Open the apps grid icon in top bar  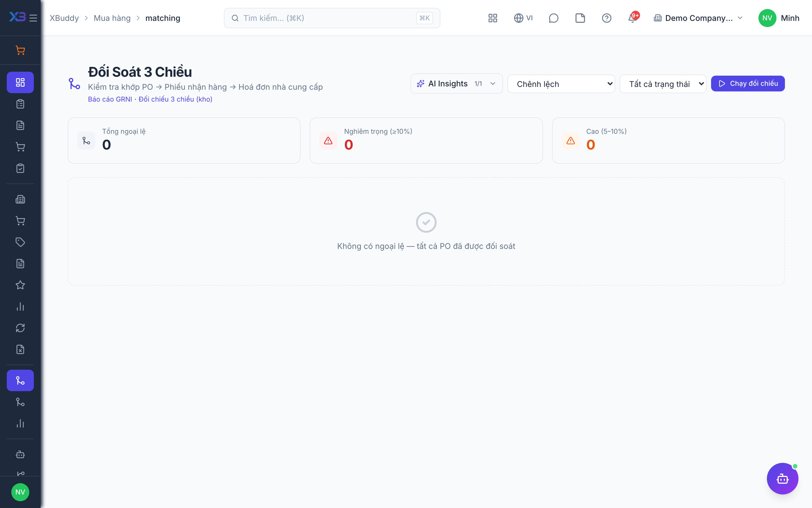pyautogui.click(x=493, y=18)
